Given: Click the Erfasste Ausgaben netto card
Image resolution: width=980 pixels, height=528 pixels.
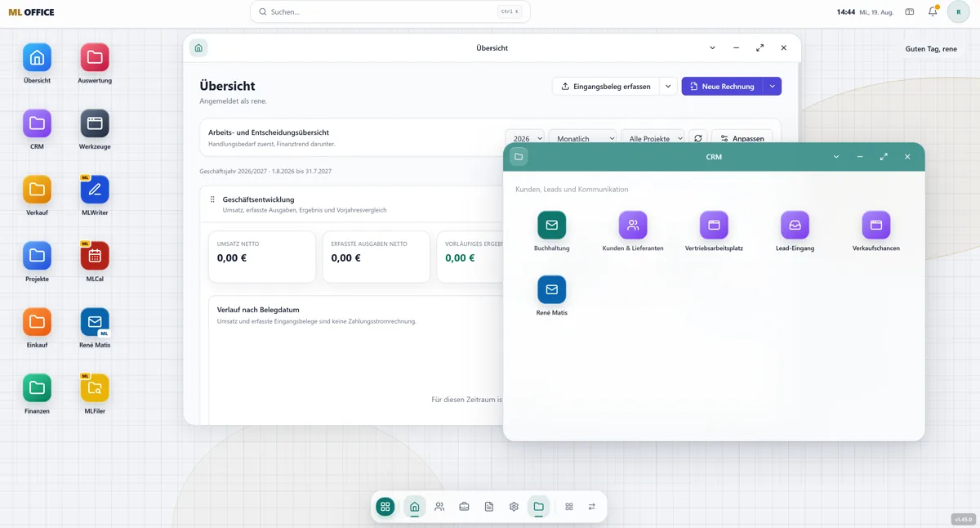Looking at the screenshot, I should pos(376,257).
